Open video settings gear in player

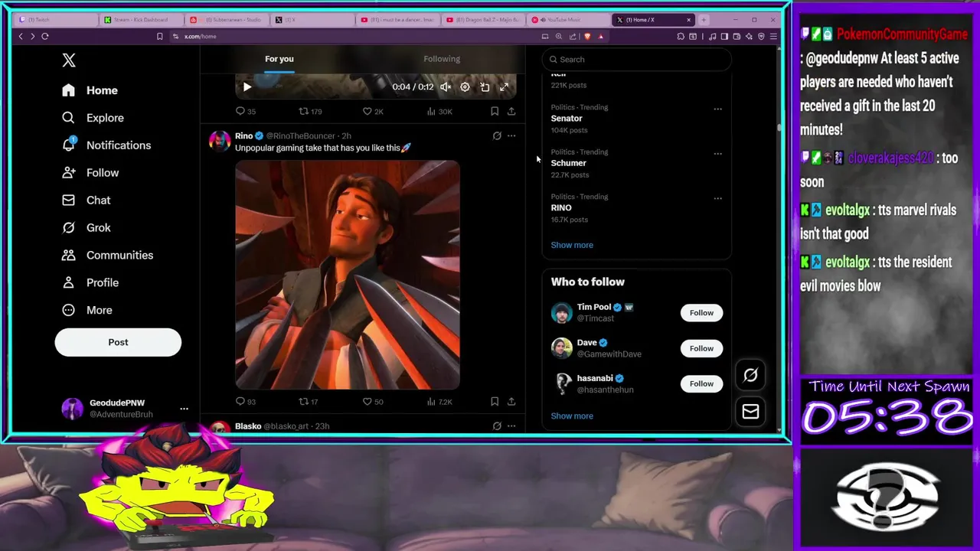pos(465,87)
